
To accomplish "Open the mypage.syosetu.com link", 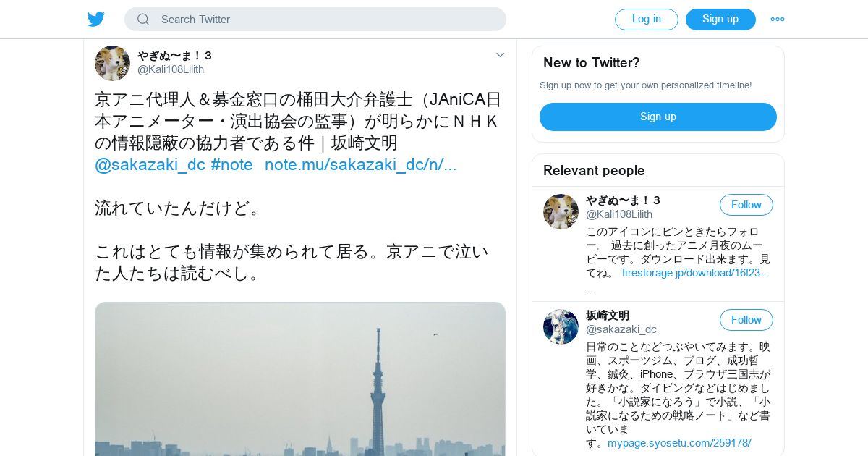I will coord(679,443).
